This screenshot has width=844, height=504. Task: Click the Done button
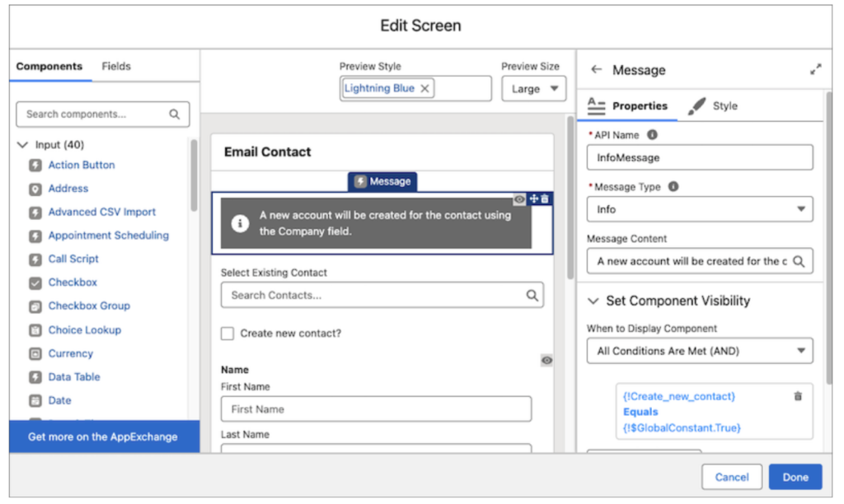pos(795,477)
